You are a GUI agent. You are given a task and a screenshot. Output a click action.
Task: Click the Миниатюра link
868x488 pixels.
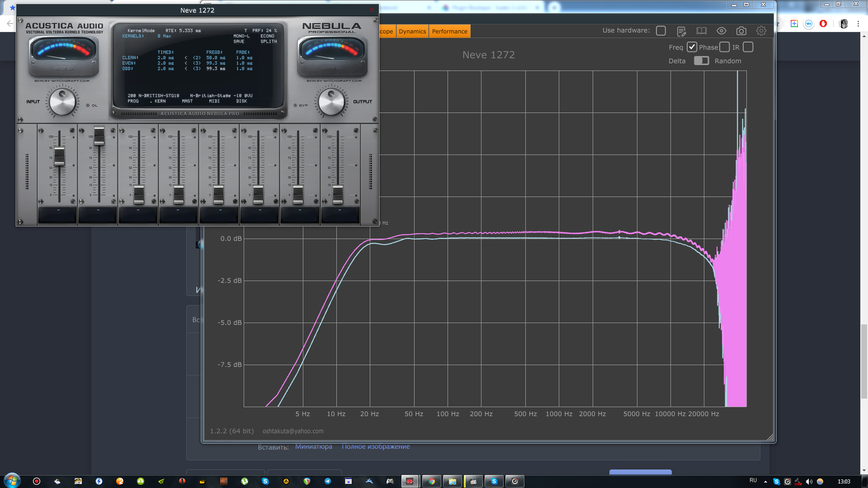pos(313,446)
